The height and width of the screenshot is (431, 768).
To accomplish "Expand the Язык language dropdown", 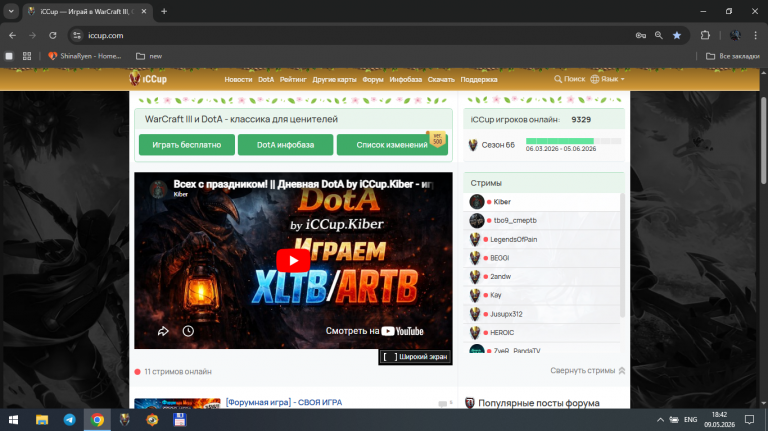I will (x=607, y=79).
